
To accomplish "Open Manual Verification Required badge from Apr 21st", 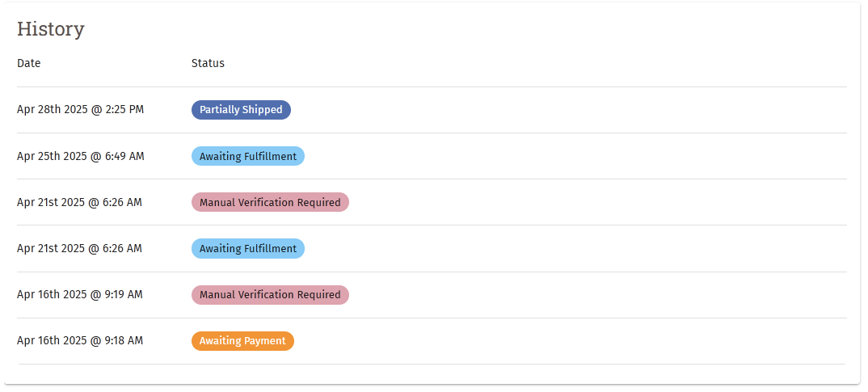I will point(270,202).
